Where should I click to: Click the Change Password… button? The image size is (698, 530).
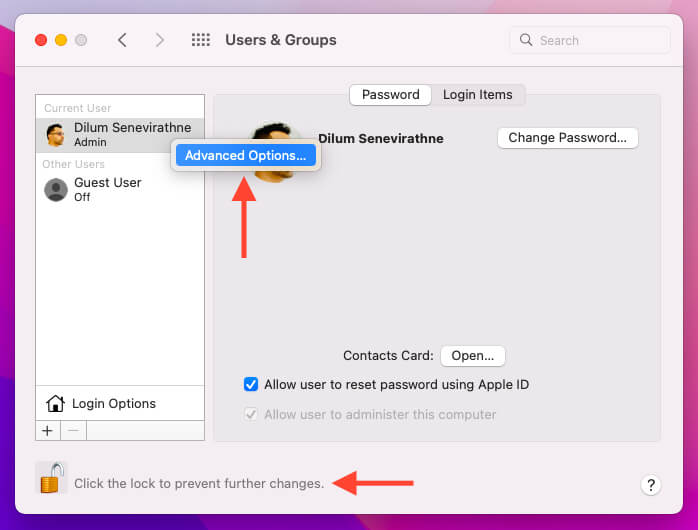[568, 138]
